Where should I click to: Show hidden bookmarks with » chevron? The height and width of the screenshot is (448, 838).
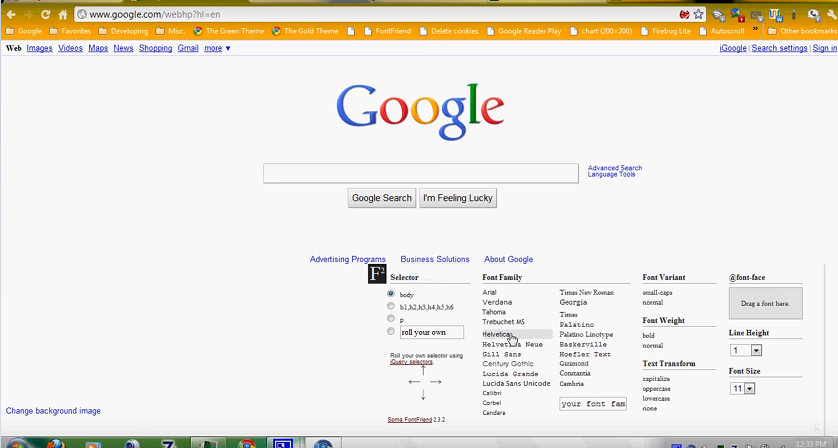tap(755, 29)
